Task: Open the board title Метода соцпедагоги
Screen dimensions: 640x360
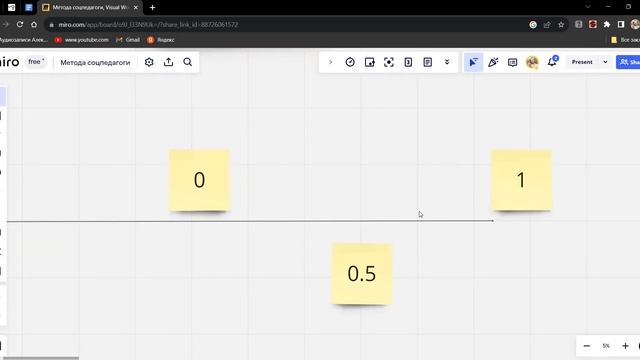Action: tap(95, 62)
